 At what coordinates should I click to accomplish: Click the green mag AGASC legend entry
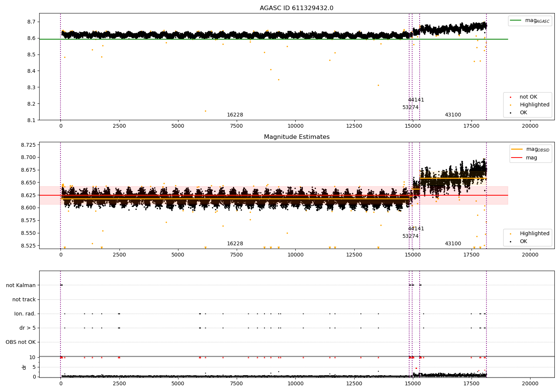click(530, 21)
